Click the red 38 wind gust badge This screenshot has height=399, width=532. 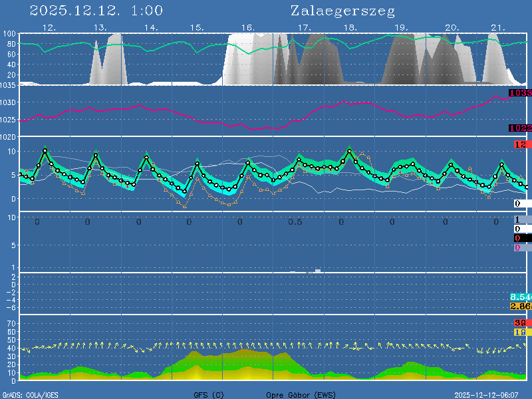520,323
